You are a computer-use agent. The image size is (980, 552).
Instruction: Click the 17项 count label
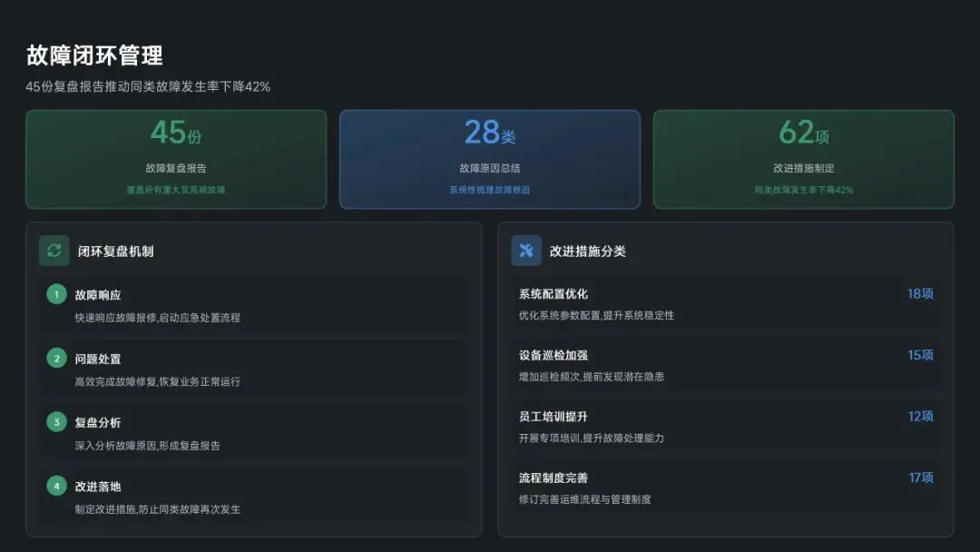click(921, 478)
